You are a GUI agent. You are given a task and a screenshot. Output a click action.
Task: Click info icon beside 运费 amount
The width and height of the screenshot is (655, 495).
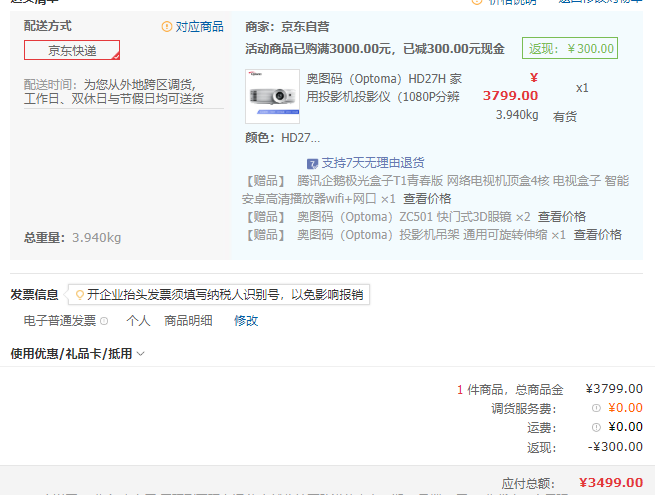(596, 427)
